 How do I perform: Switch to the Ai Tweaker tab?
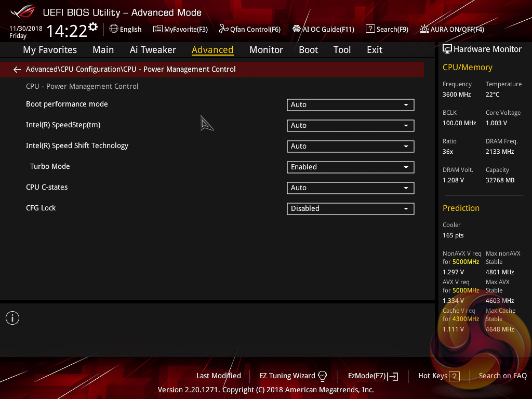tap(153, 50)
